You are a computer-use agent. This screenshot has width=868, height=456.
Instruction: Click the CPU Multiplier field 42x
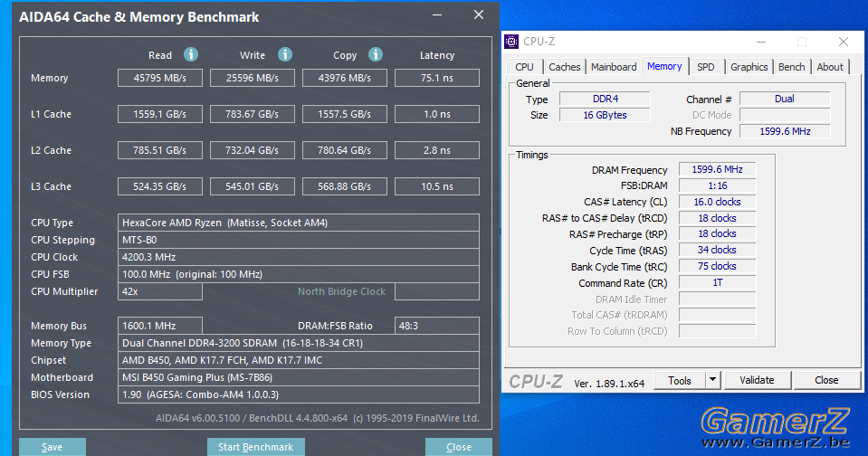click(x=160, y=291)
